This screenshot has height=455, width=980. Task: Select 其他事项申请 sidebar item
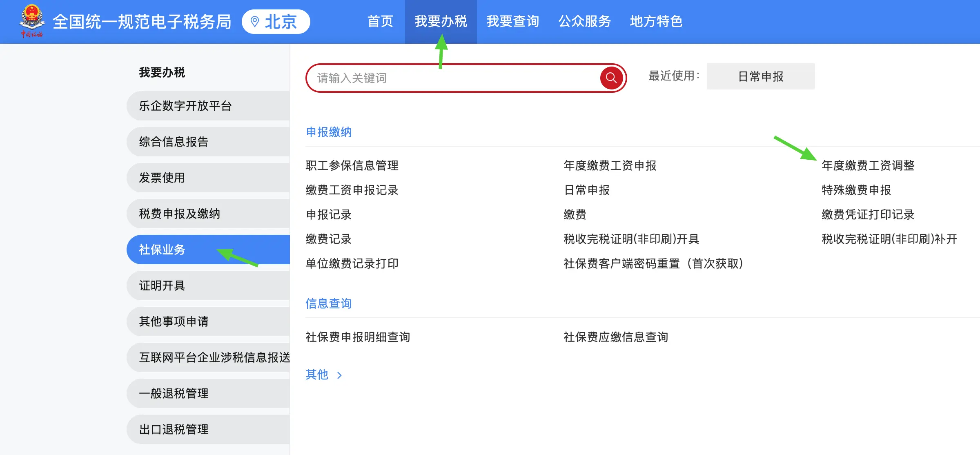(208, 321)
